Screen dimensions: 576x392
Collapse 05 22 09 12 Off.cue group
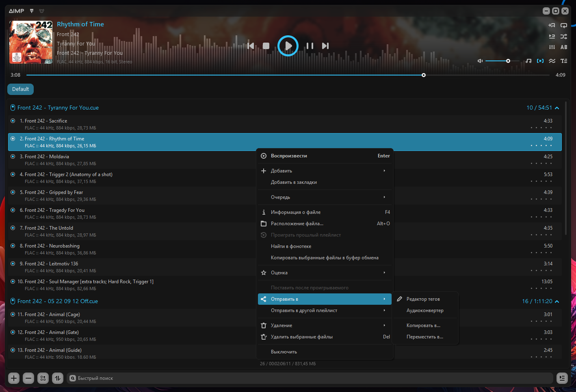tap(557, 302)
